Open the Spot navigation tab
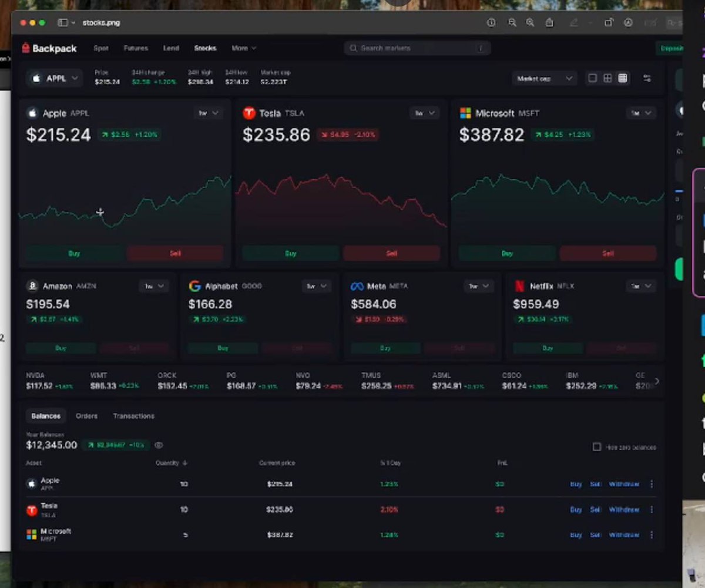 pyautogui.click(x=101, y=48)
